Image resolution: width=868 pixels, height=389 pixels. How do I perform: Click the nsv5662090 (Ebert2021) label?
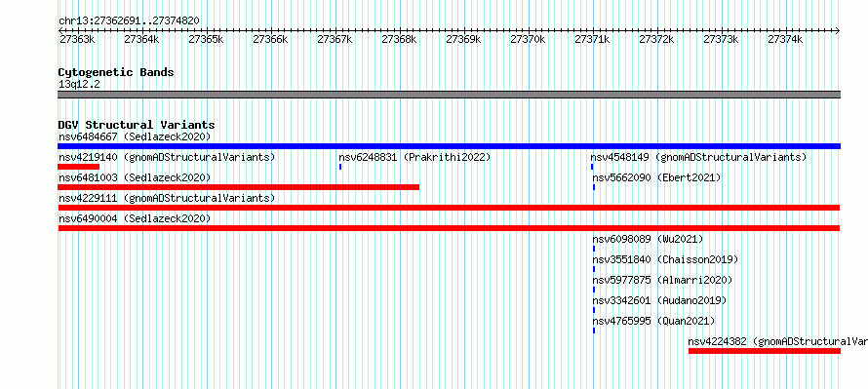(x=656, y=177)
